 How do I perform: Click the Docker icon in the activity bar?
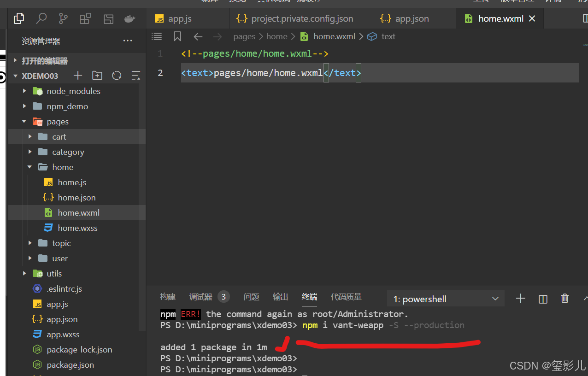tap(129, 18)
